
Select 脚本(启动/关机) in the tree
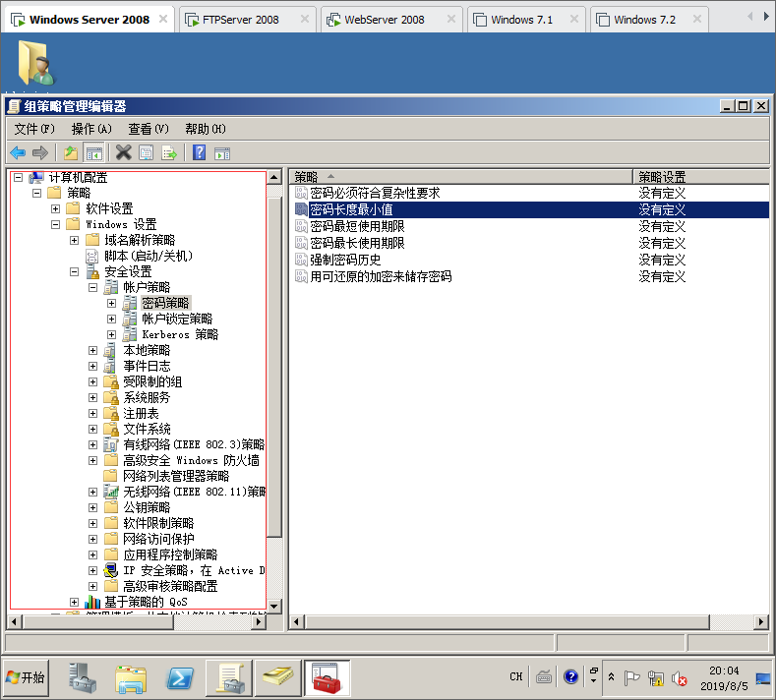point(149,256)
